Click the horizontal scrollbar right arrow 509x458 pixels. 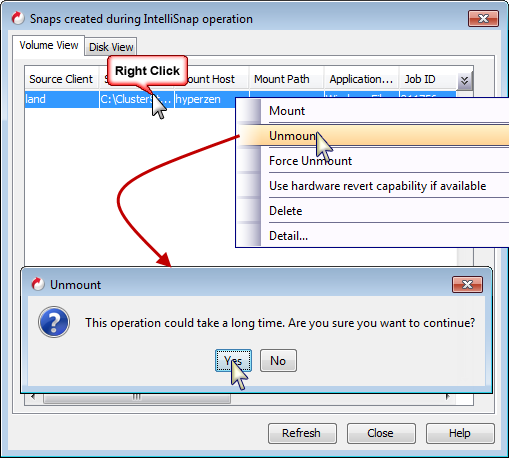[x=448, y=397]
